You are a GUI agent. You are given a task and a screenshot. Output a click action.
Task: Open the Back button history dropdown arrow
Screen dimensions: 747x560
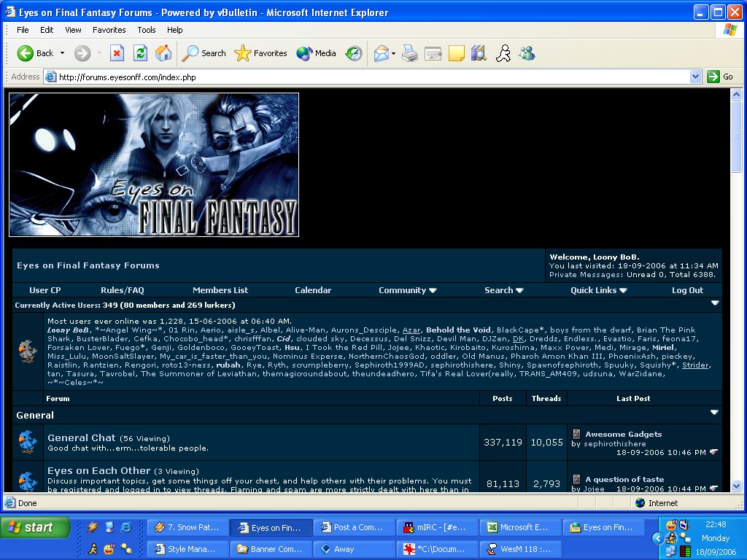point(63,53)
